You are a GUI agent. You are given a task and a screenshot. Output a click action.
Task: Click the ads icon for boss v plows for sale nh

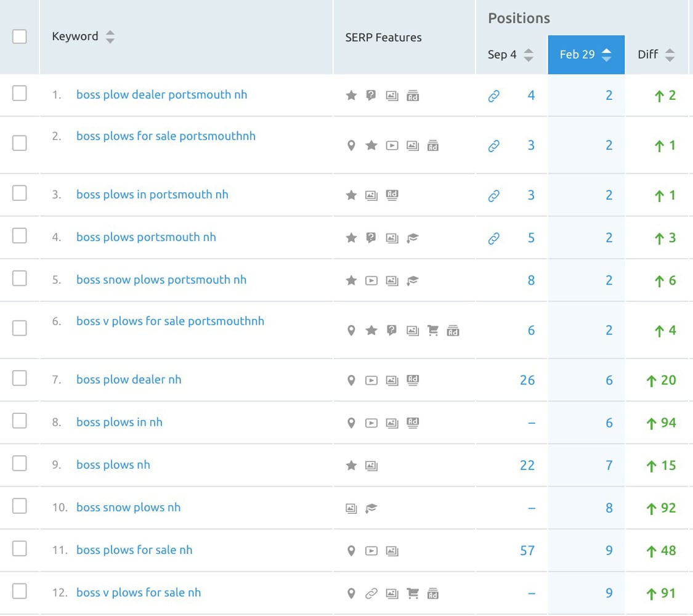click(x=432, y=593)
